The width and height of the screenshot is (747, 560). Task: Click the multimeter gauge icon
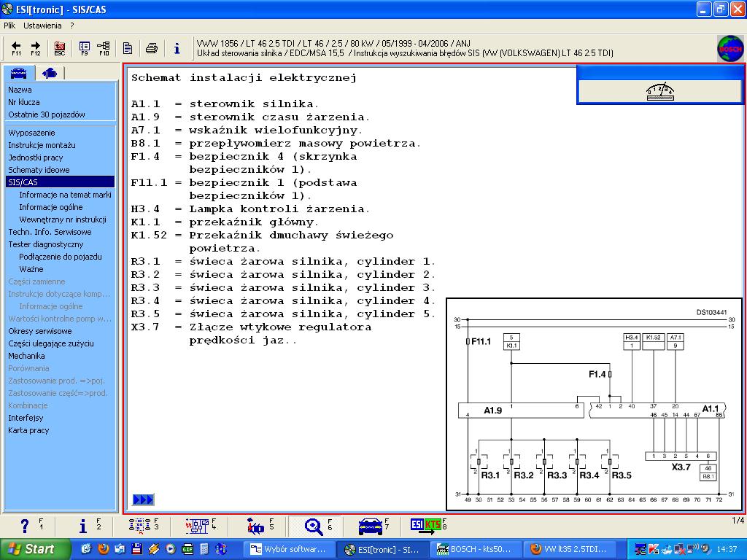660,92
